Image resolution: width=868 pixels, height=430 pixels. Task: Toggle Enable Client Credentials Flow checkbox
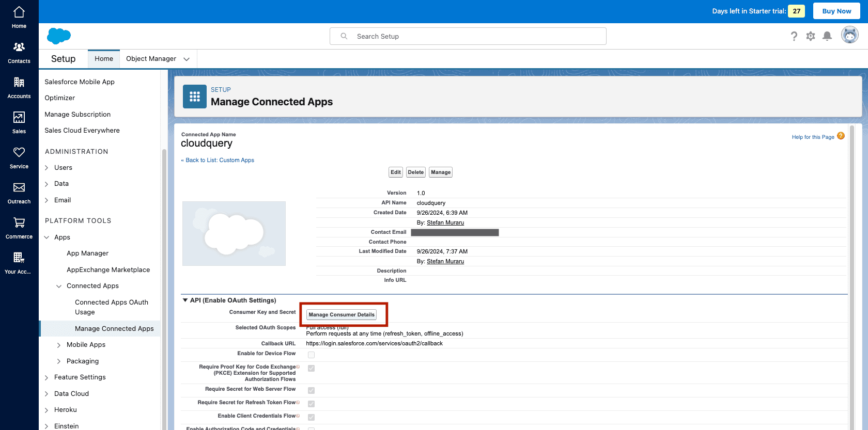click(311, 417)
